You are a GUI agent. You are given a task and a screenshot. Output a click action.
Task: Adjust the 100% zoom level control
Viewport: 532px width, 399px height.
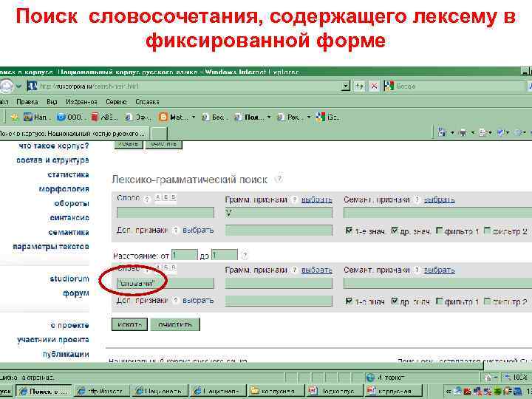(517, 378)
